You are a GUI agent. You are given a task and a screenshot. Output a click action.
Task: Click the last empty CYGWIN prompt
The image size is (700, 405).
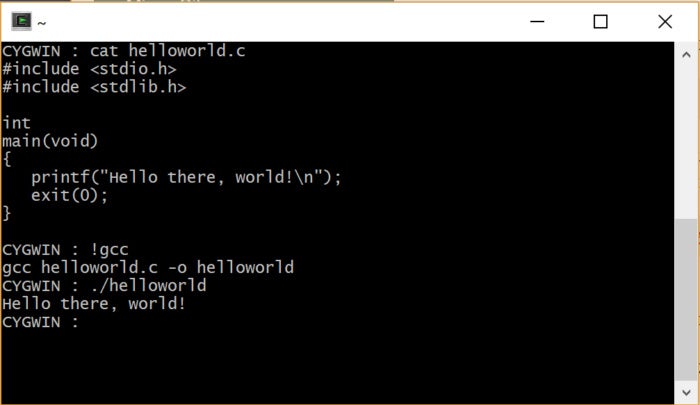point(40,322)
